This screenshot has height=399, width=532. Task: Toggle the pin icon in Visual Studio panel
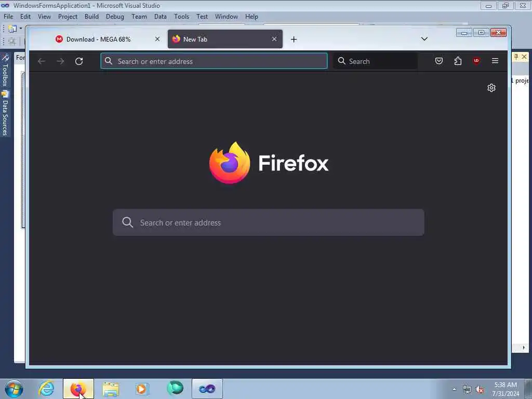516,57
